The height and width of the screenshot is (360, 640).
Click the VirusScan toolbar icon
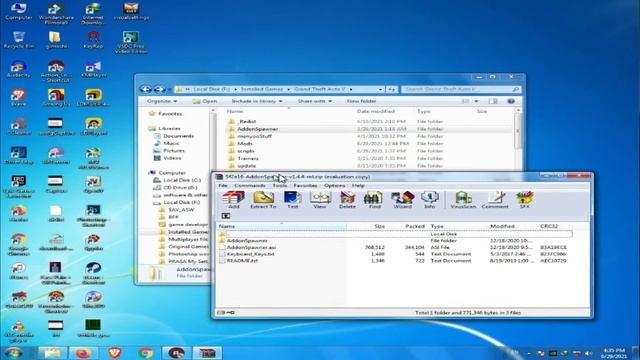[463, 200]
